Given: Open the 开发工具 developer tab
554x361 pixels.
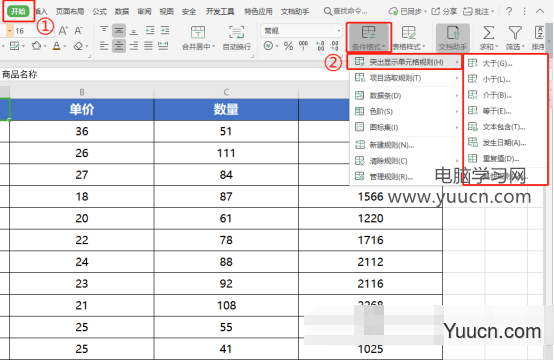Looking at the screenshot, I should [x=220, y=12].
